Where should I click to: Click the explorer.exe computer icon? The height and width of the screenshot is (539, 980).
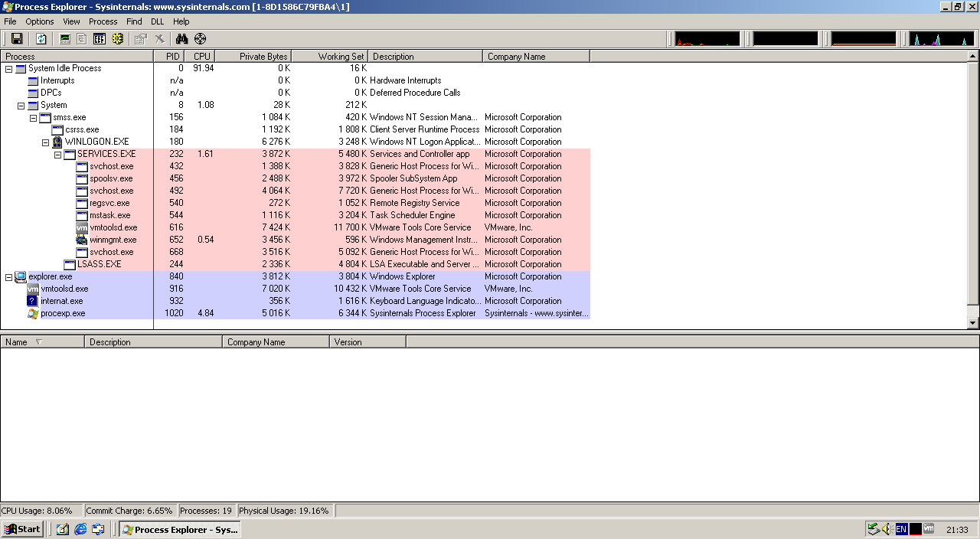[x=21, y=276]
